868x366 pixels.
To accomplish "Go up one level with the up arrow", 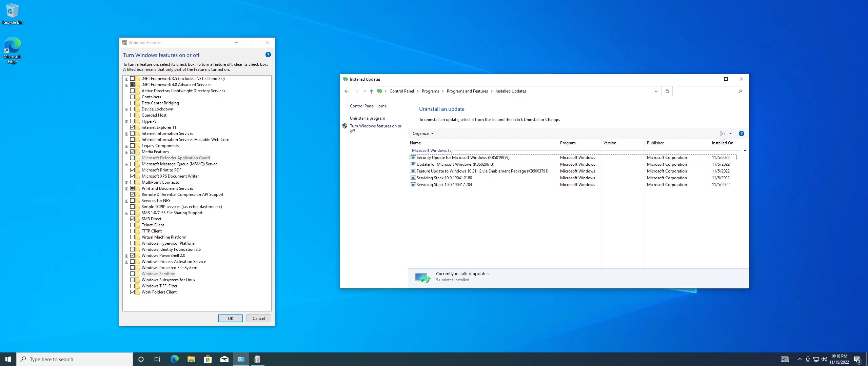I will (x=372, y=91).
